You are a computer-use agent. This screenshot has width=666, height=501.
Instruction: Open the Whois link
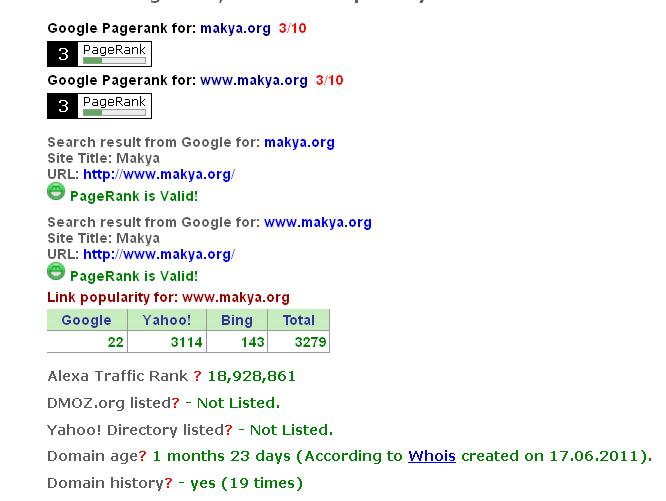pos(432,456)
